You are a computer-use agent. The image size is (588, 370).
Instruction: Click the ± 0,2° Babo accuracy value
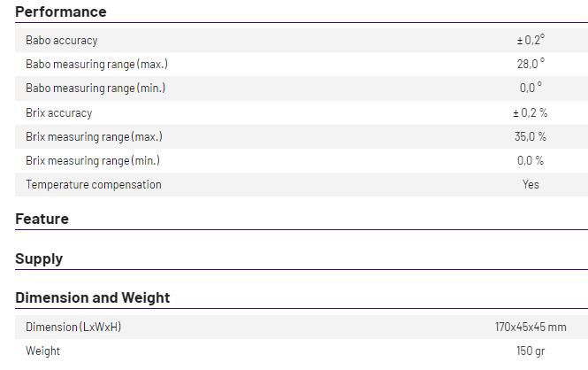[x=531, y=41]
